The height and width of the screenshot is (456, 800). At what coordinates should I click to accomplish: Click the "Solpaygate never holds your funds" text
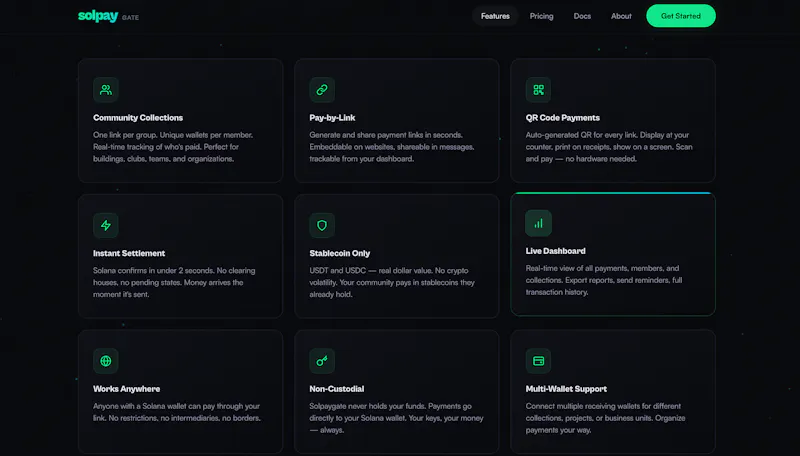pyautogui.click(x=396, y=418)
